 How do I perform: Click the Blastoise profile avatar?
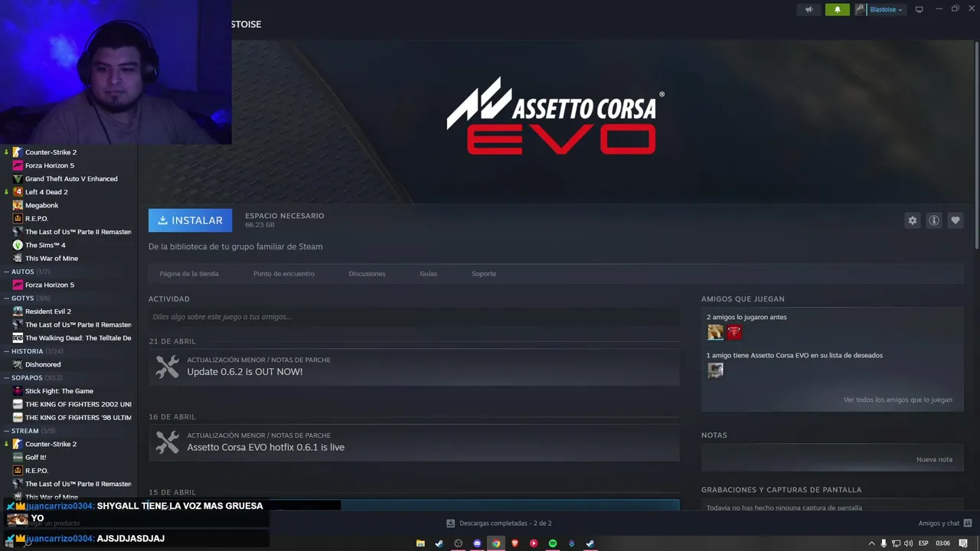click(860, 10)
